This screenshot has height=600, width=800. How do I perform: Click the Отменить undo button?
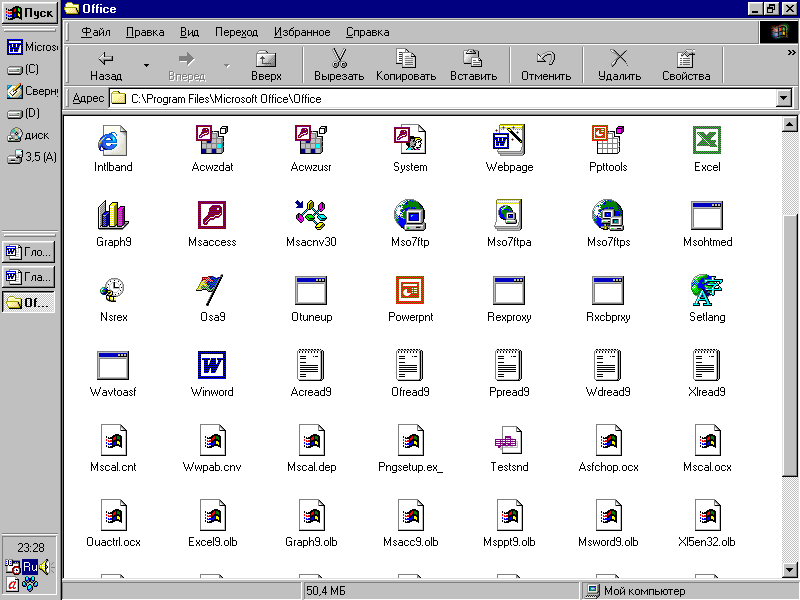[546, 65]
